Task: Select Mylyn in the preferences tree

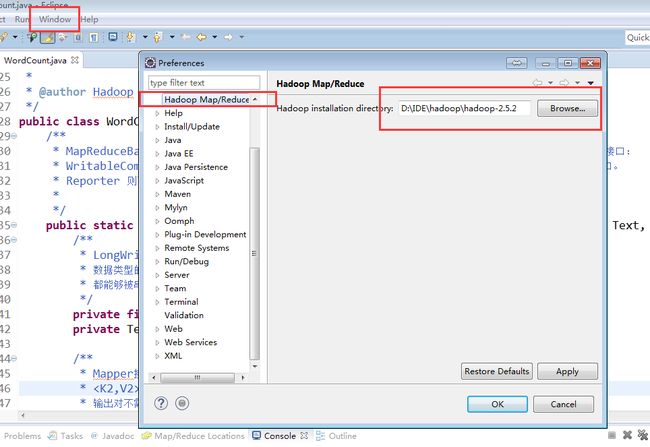Action: point(176,207)
